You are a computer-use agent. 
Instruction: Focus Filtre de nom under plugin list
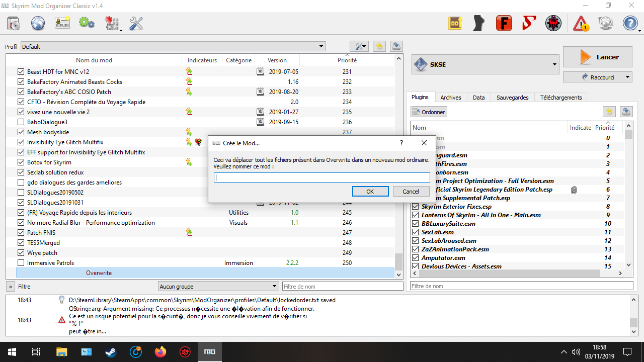pos(521,286)
